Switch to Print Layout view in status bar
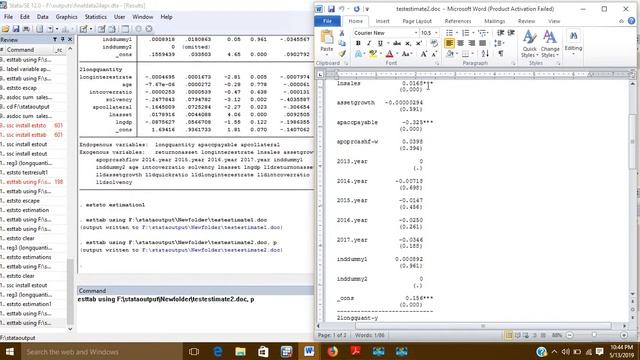Screen dimensions: 640x360 click(509, 336)
